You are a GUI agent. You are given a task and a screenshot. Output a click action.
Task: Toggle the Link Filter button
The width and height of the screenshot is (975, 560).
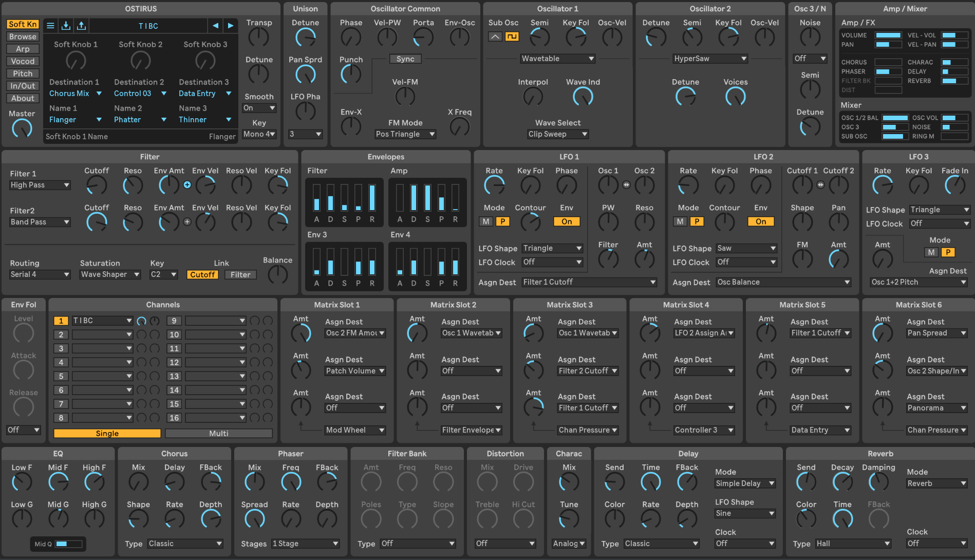(240, 275)
